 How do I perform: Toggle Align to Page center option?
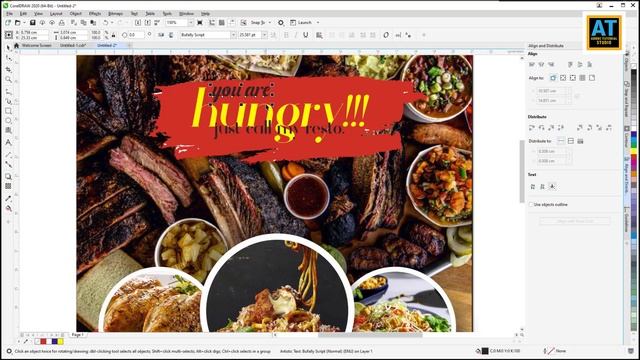573,78
